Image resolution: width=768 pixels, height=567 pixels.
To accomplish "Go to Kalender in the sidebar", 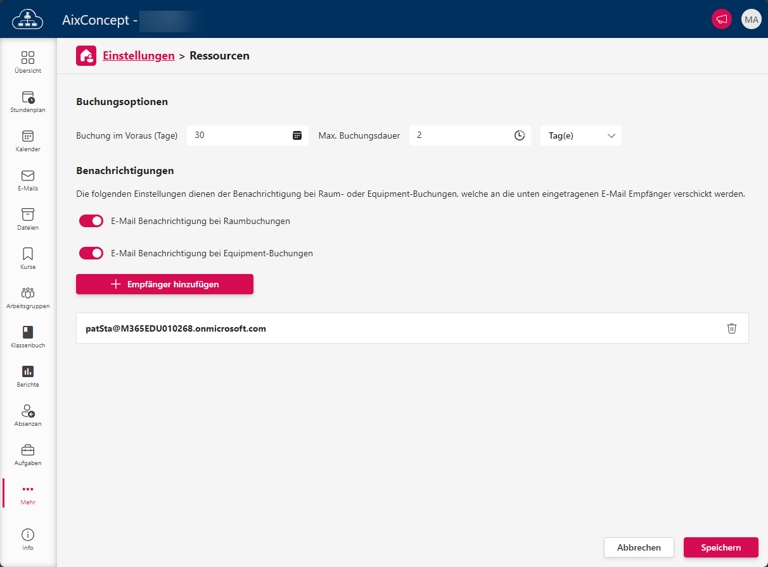I will click(x=28, y=140).
